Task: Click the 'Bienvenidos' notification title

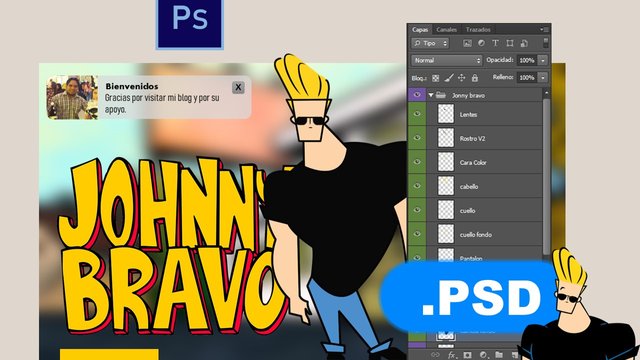Action: pos(131,87)
